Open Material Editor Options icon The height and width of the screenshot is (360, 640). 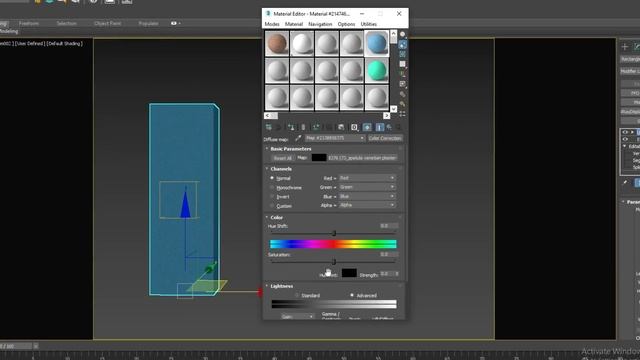(402, 94)
